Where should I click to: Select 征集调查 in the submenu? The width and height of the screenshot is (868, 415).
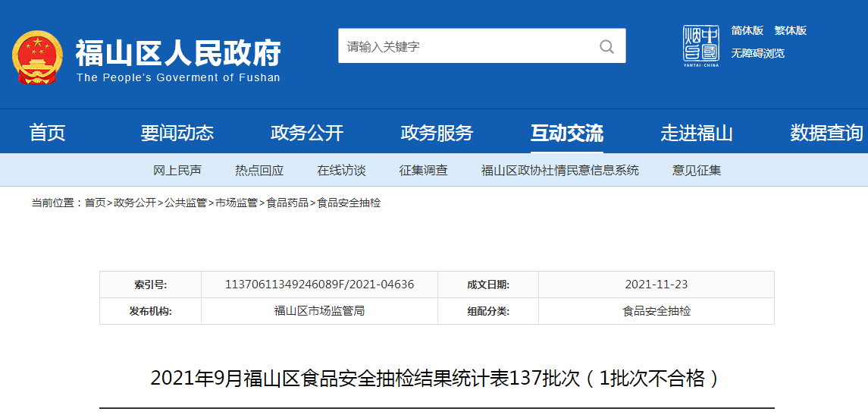click(x=424, y=171)
